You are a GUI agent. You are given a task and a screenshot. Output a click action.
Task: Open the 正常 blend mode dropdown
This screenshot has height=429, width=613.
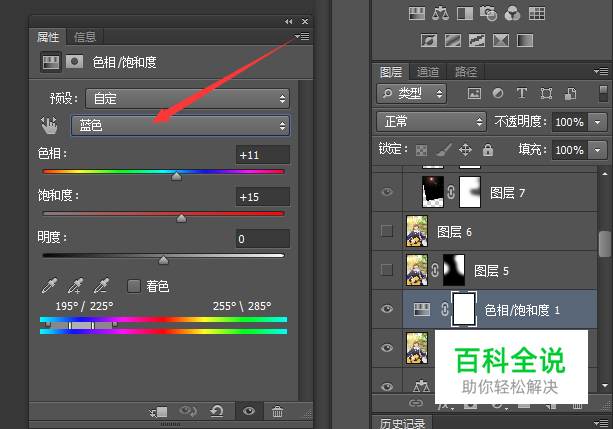[431, 121]
